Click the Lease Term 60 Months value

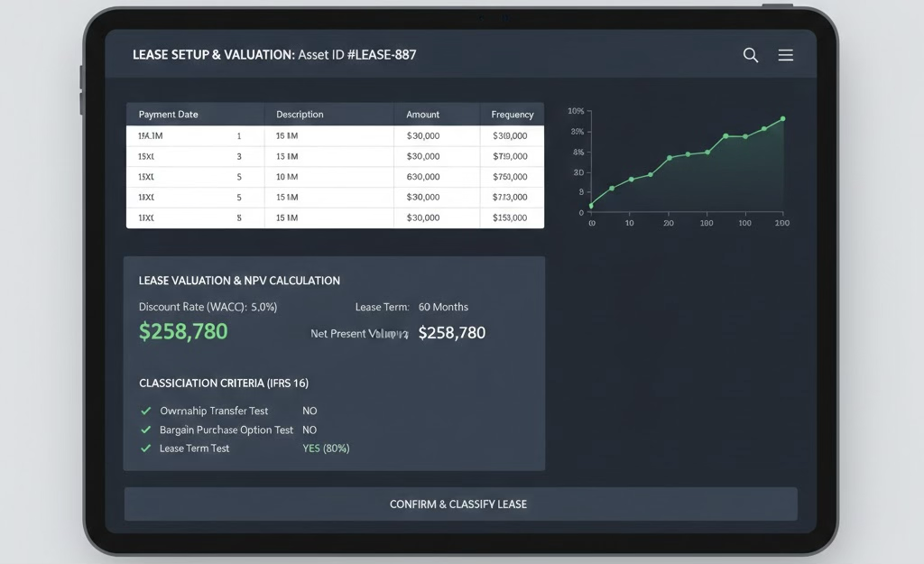click(443, 307)
